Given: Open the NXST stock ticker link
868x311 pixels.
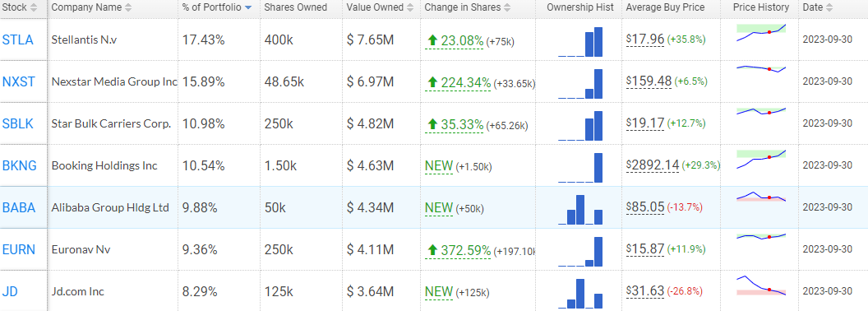Looking at the screenshot, I should 18,82.
